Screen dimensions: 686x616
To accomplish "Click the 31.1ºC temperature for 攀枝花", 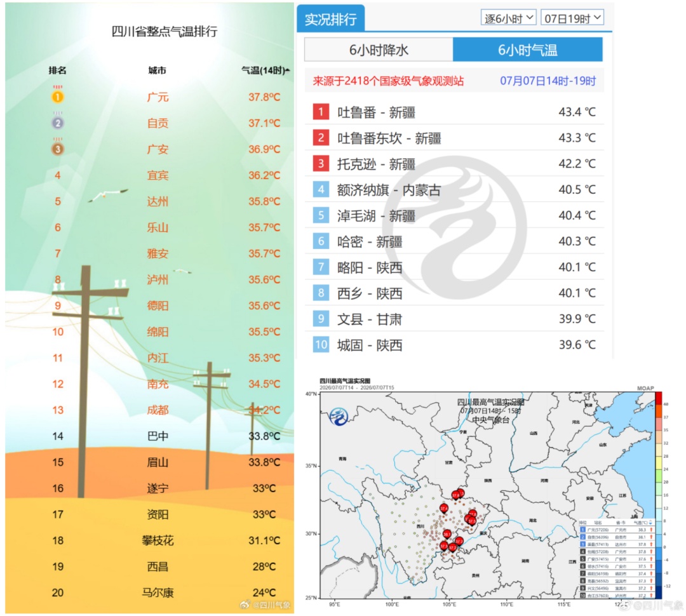I will click(x=264, y=540).
